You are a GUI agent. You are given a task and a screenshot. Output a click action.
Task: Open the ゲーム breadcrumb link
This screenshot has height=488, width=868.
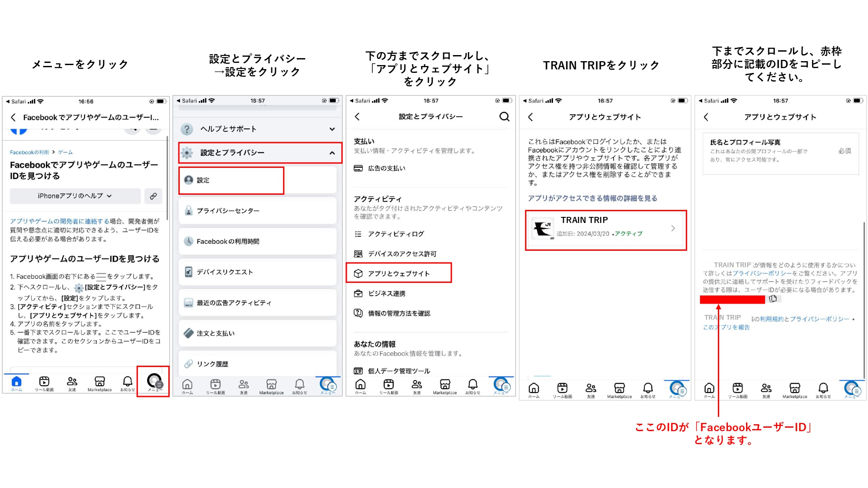(65, 152)
